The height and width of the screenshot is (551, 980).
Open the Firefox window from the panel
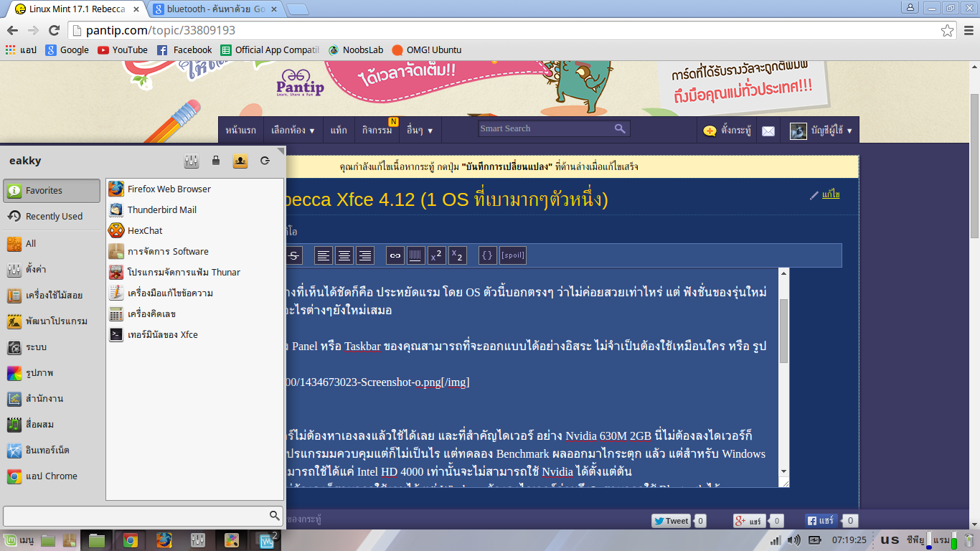coord(164,540)
